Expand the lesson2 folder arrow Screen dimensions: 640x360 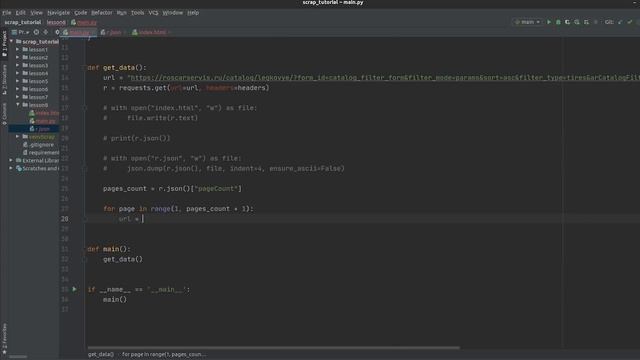[x=18, y=58]
